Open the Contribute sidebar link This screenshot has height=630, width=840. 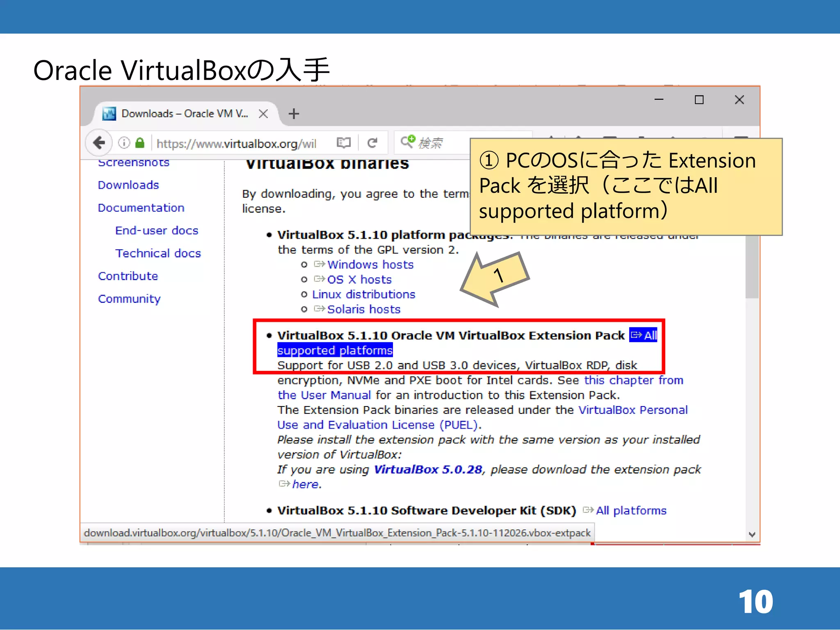tap(128, 276)
